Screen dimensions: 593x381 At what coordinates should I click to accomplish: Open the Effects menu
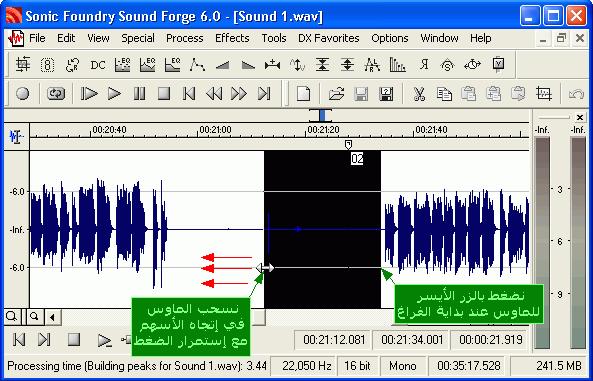point(232,38)
